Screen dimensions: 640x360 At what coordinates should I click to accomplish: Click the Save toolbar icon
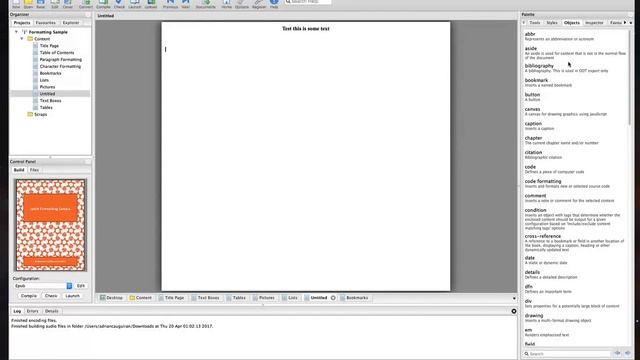point(41,4)
